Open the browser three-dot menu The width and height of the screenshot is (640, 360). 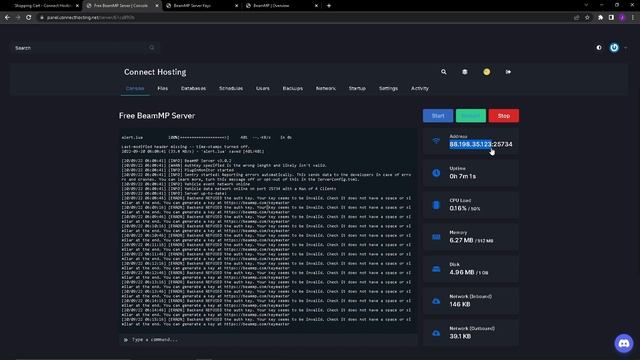pyautogui.click(x=633, y=18)
